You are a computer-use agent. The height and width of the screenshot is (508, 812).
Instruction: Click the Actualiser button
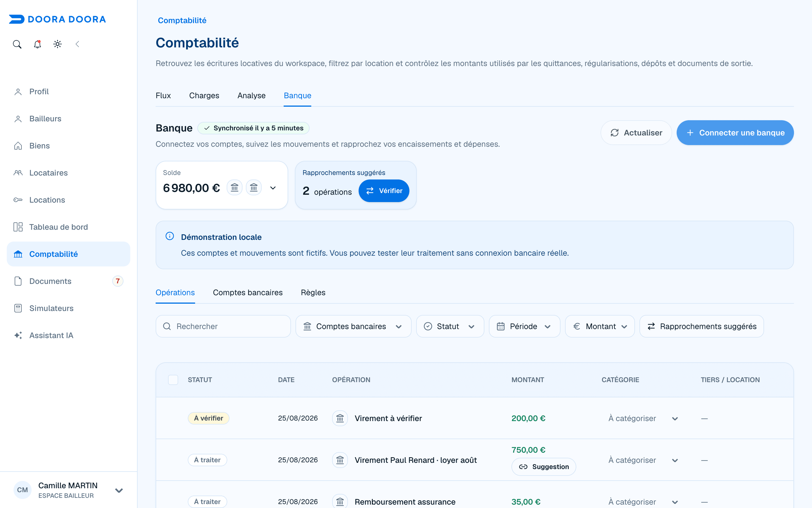click(636, 133)
